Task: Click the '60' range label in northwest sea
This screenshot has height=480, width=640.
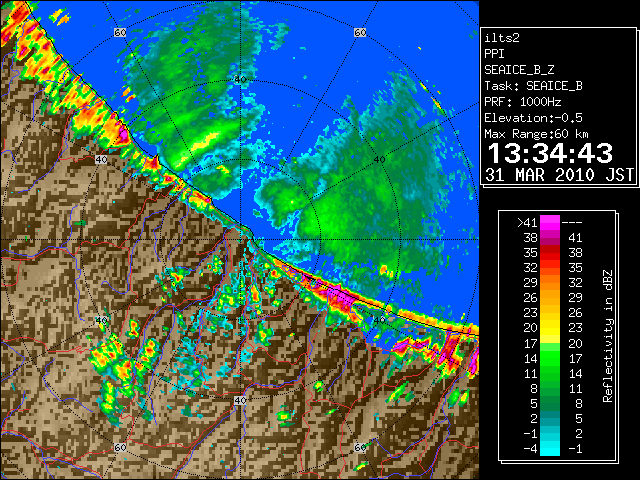Action: click(120, 32)
